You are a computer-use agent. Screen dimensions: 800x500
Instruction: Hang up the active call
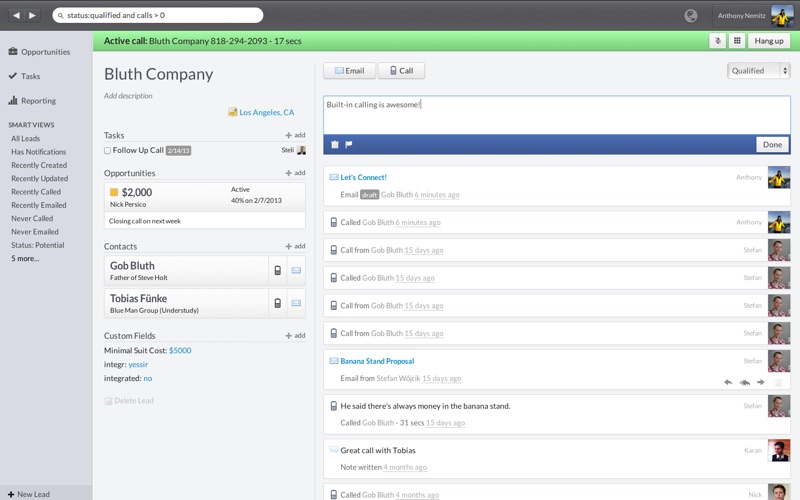click(x=769, y=41)
